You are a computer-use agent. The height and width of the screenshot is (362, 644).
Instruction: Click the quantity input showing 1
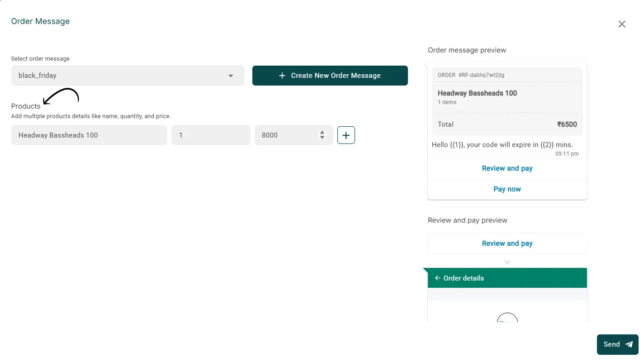click(211, 135)
